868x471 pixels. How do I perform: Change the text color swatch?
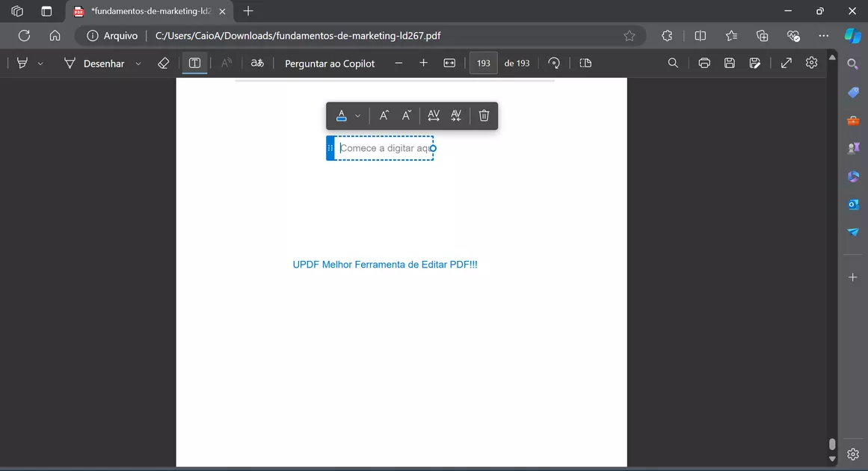[342, 115]
